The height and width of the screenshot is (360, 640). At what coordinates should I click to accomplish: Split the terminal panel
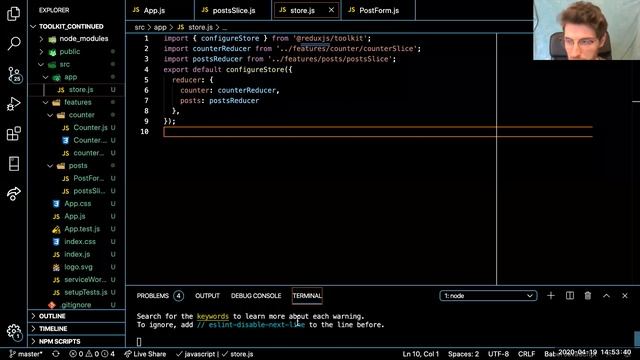click(569, 296)
